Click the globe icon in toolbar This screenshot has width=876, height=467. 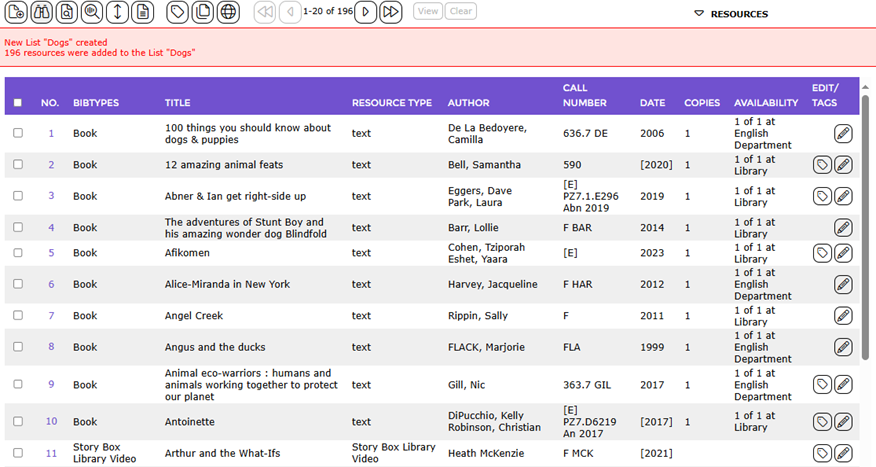coord(228,12)
